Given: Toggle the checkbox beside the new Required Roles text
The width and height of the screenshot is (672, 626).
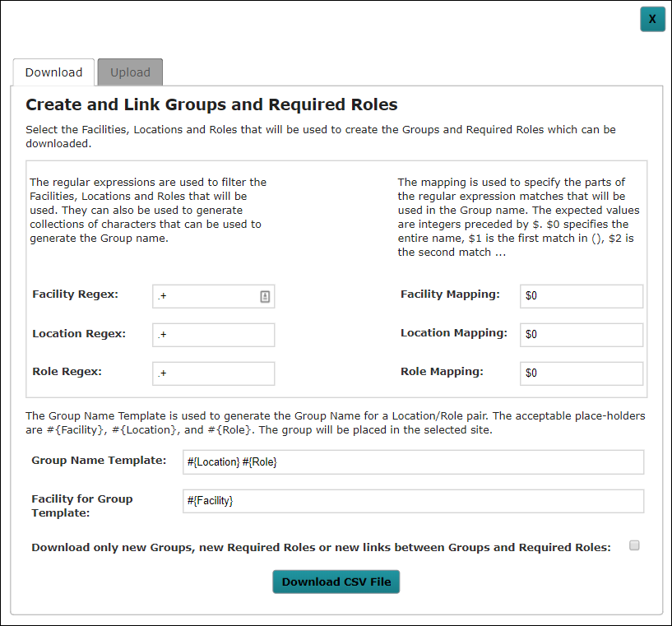Looking at the screenshot, I should [633, 545].
